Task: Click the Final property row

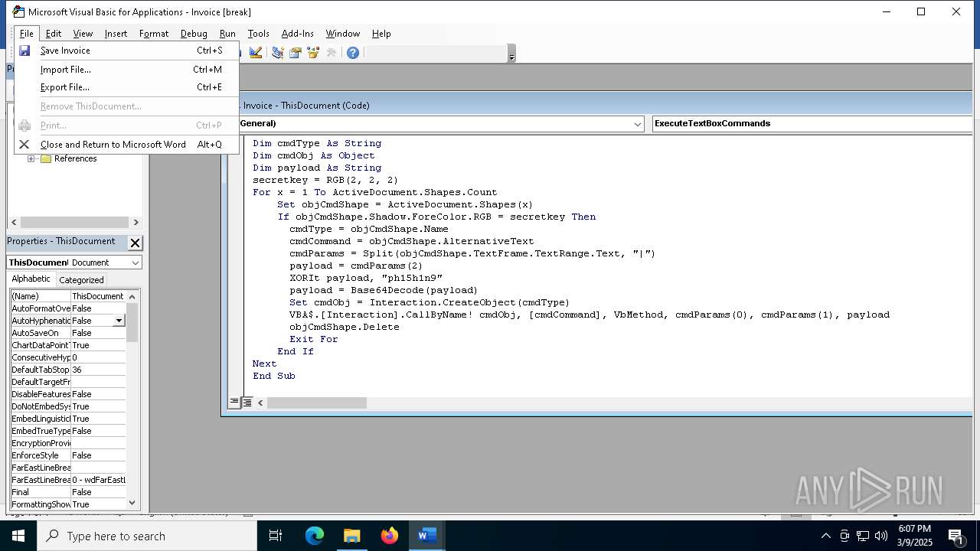Action: (x=67, y=492)
